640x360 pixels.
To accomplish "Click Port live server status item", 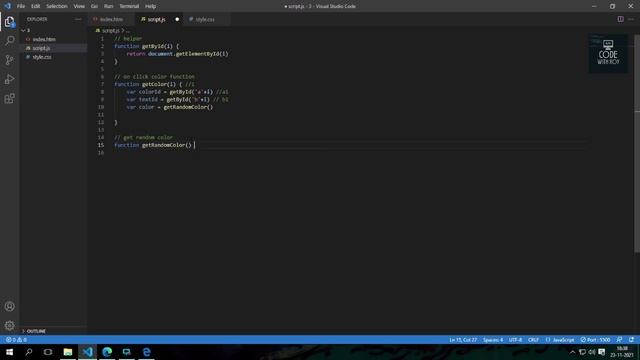I will tap(596, 340).
